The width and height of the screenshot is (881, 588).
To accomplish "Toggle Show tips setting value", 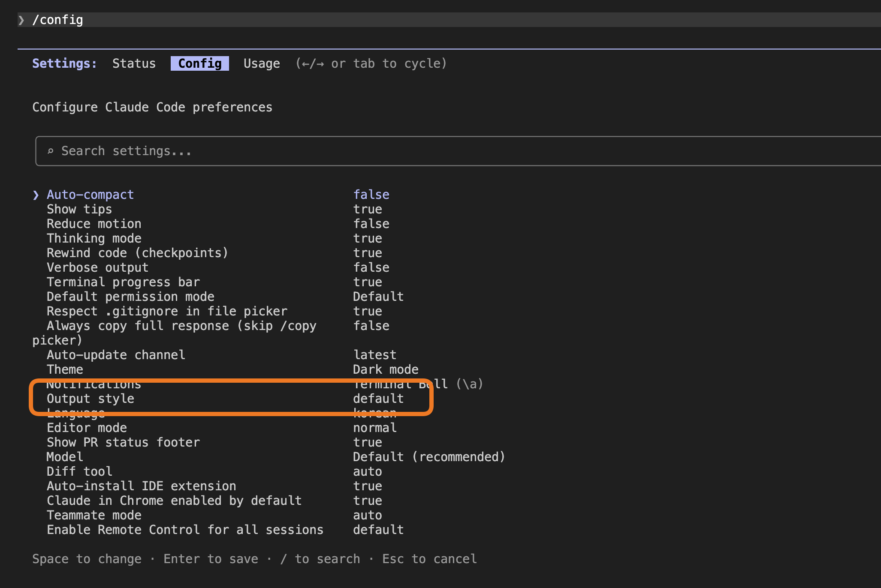I will pyautogui.click(x=368, y=209).
